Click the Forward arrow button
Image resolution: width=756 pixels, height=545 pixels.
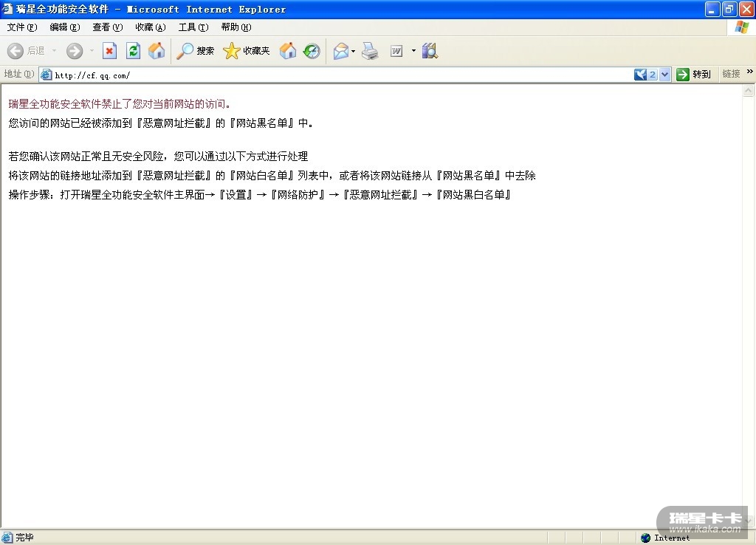(x=75, y=51)
